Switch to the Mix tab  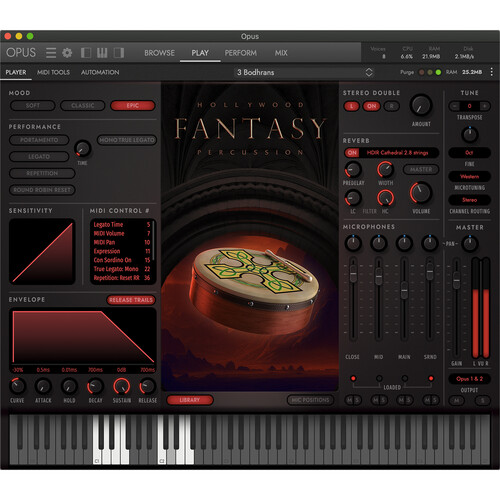click(281, 53)
